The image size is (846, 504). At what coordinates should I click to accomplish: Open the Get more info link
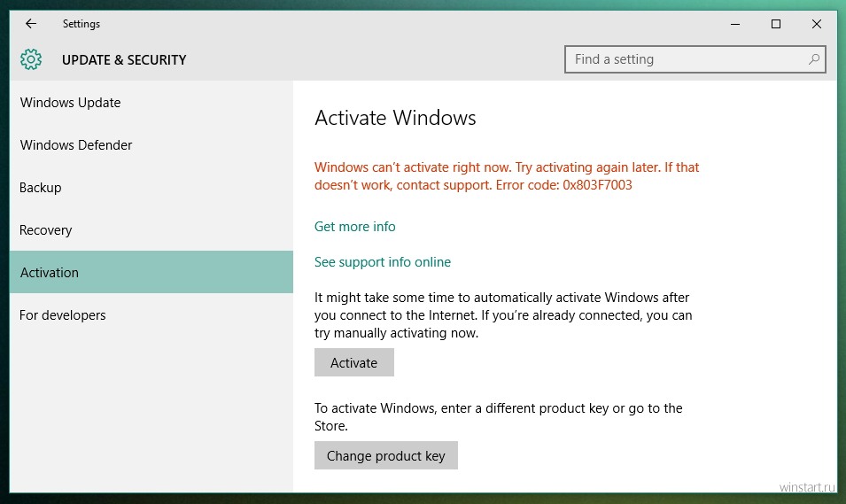(355, 227)
